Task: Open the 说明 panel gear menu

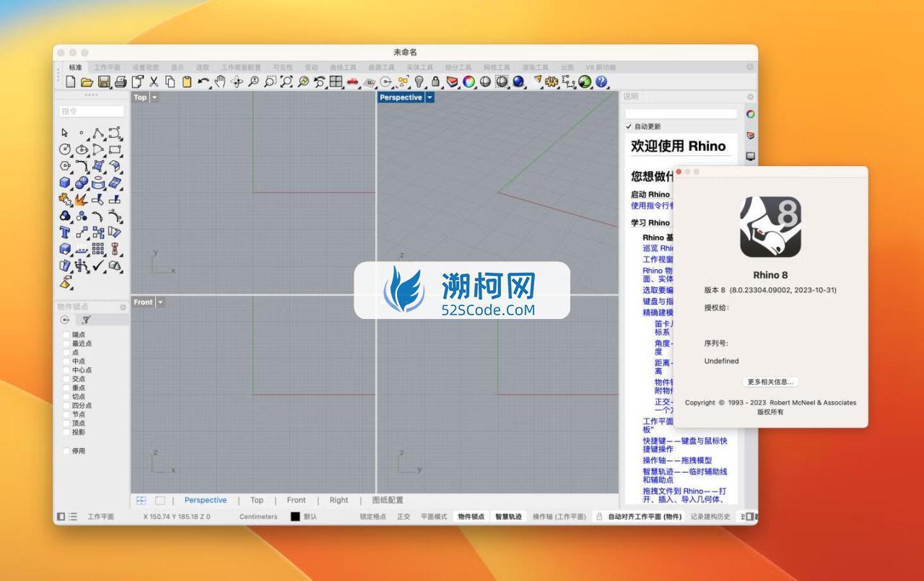Action: 750,97
